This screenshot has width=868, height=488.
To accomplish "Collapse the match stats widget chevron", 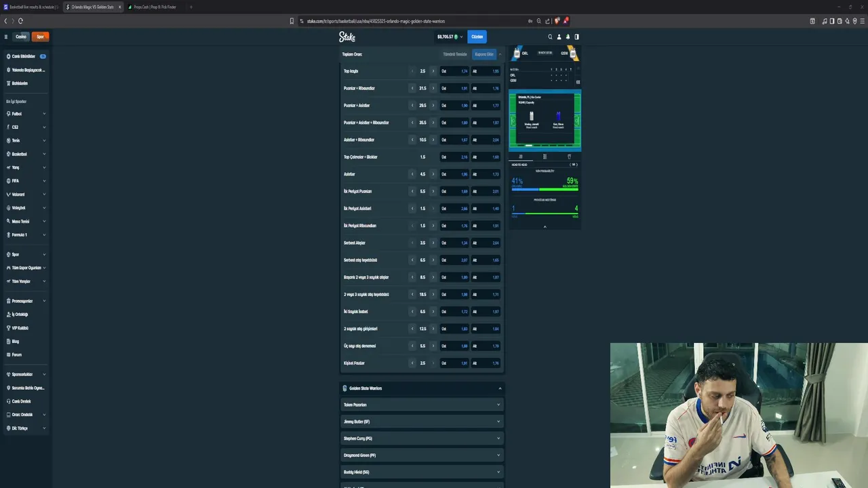I will pos(545,226).
